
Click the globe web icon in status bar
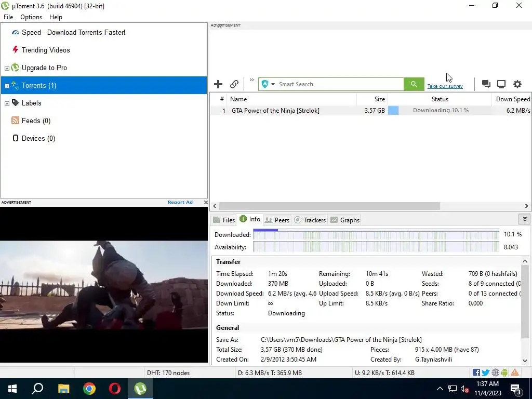pyautogui.click(x=495, y=373)
